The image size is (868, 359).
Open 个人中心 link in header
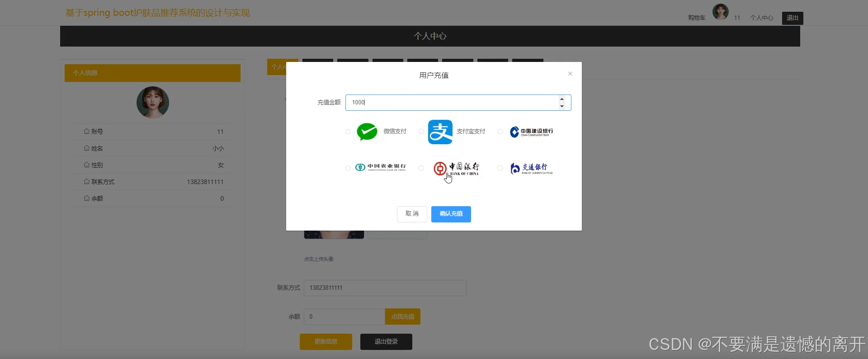(762, 18)
